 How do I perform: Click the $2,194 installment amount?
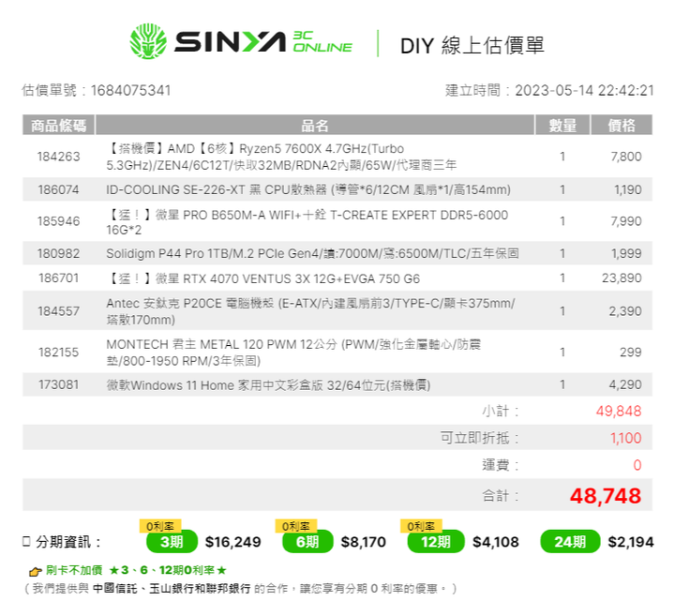pos(631,542)
